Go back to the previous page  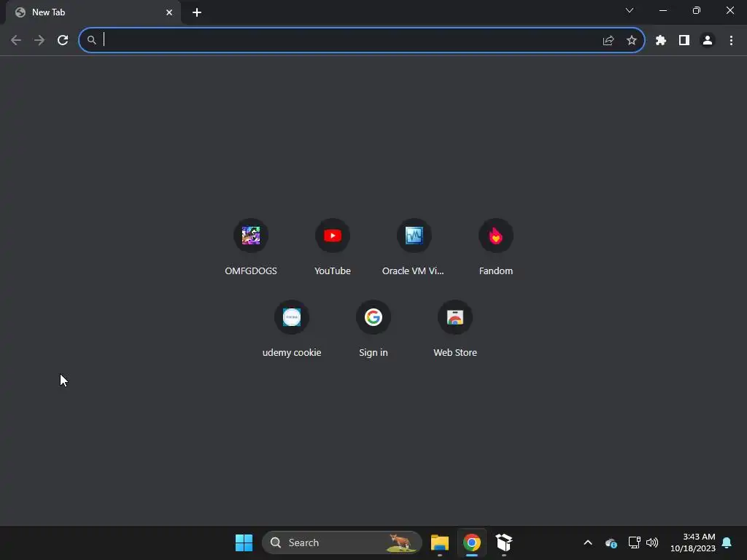pos(16,40)
